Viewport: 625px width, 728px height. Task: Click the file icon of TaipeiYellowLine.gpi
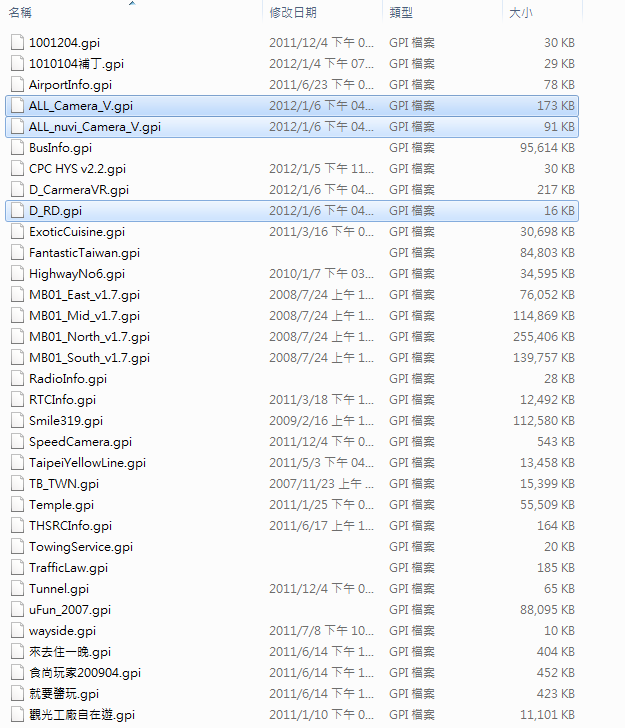(18, 462)
